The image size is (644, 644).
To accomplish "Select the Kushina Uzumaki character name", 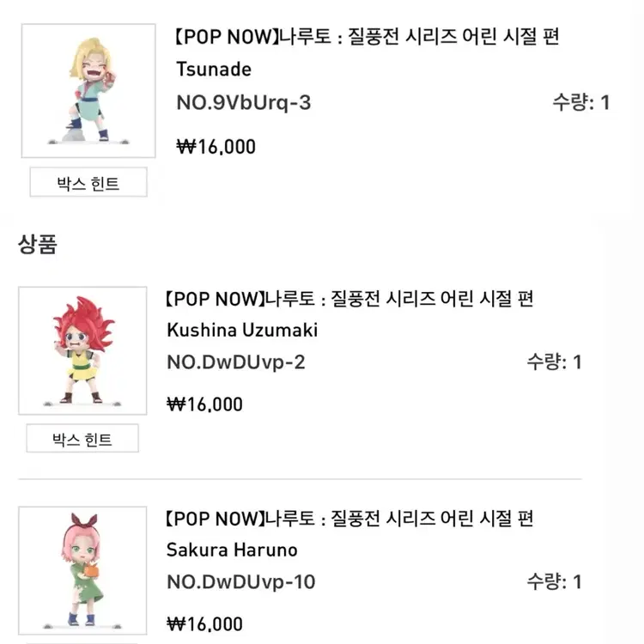I will click(242, 331).
